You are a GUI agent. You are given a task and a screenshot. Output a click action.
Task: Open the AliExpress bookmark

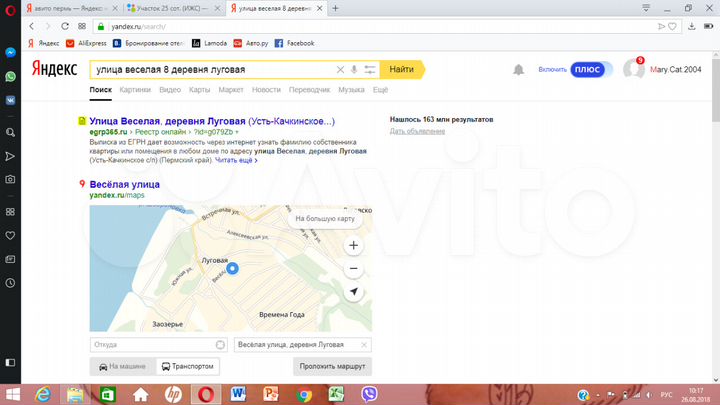pyautogui.click(x=86, y=43)
